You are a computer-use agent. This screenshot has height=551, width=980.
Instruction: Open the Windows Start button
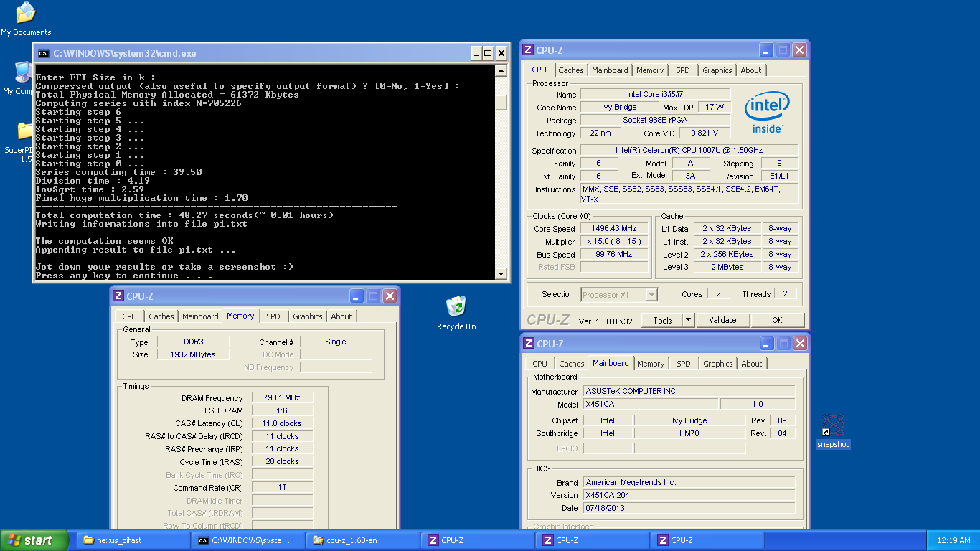[x=34, y=540]
